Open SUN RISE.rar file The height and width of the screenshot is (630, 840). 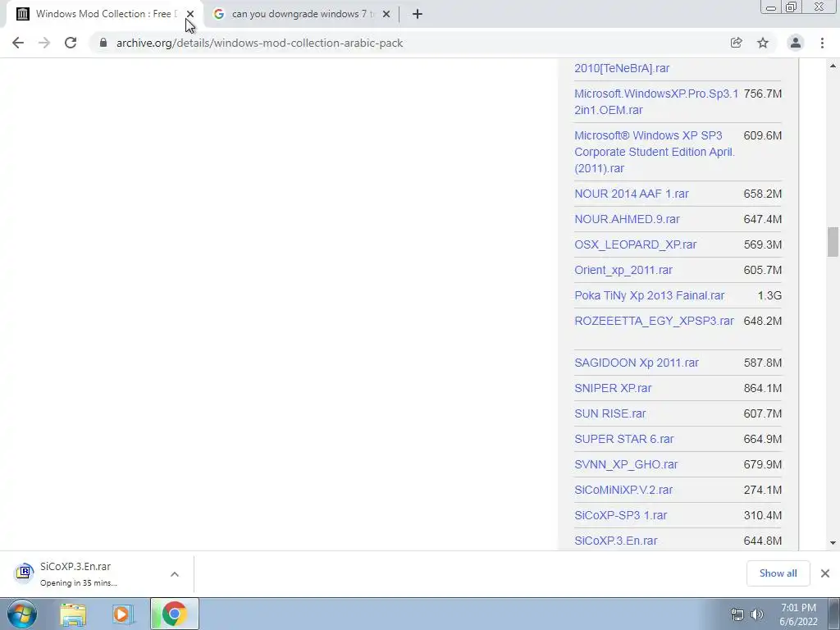point(610,413)
